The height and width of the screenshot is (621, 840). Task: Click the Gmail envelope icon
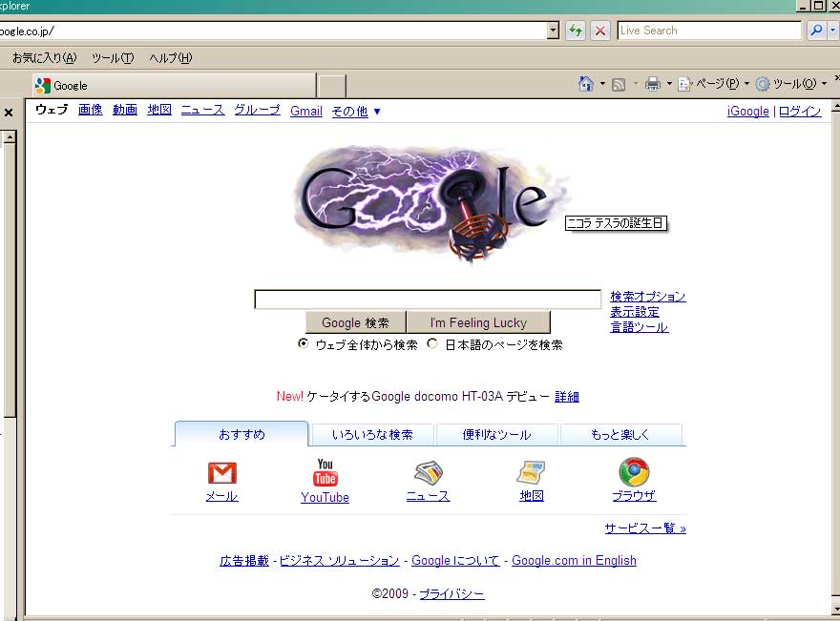pyautogui.click(x=221, y=473)
